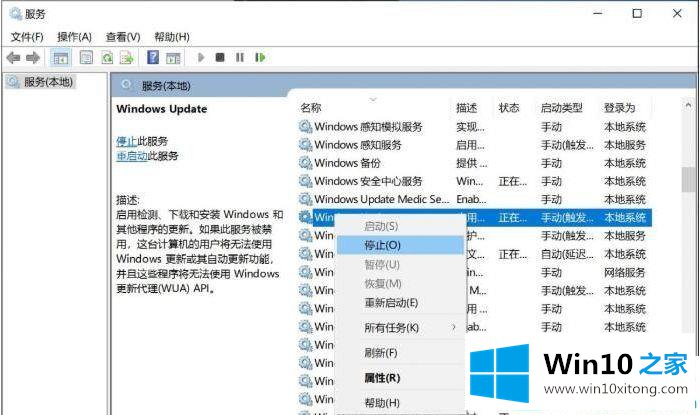The image size is (700, 415).
Task: Click gear icon of the highlighted selected row
Action: pyautogui.click(x=305, y=217)
